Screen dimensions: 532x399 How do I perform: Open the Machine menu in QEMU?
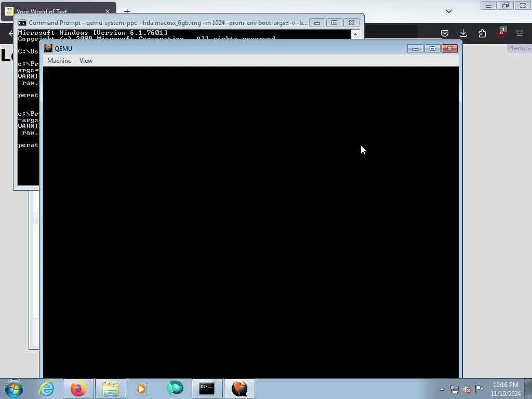coord(59,61)
